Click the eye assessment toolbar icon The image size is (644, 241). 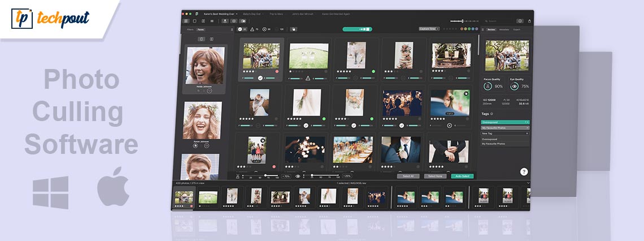click(243, 21)
